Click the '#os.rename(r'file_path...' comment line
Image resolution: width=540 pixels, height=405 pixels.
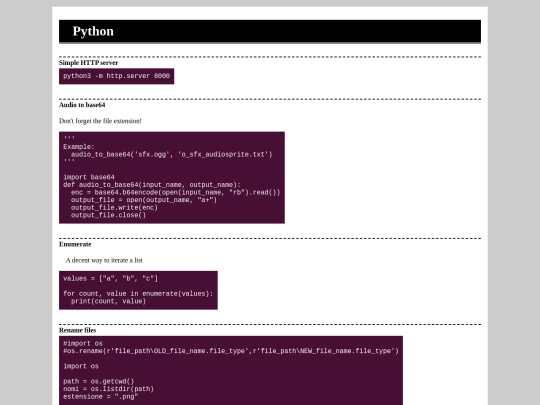click(231, 351)
